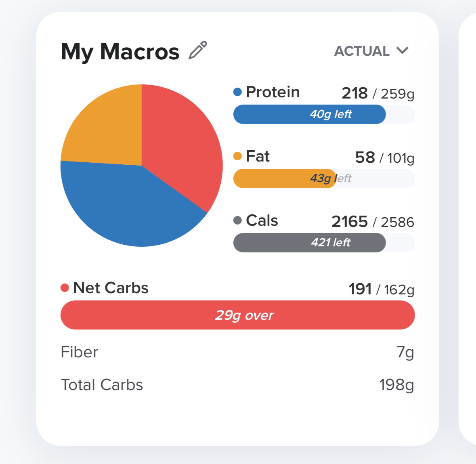476x464 pixels.
Task: Click the orange Fat legend dot
Action: [237, 156]
